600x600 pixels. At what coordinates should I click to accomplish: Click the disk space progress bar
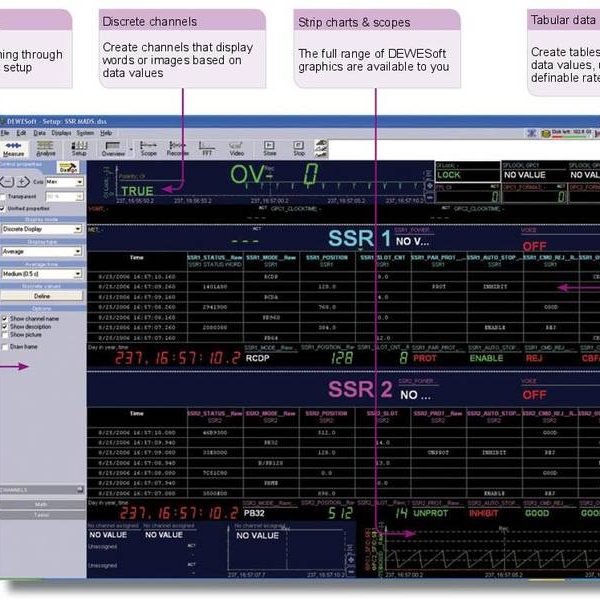[x=571, y=136]
